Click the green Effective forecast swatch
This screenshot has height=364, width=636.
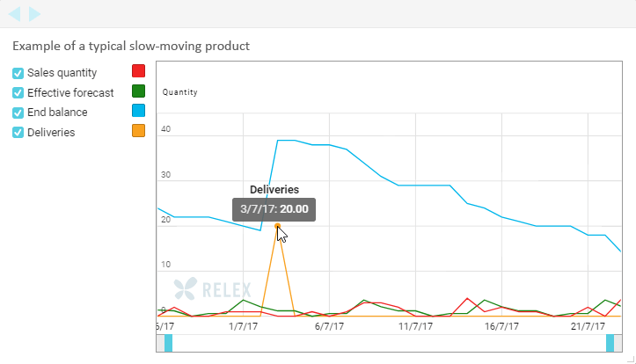pos(138,91)
